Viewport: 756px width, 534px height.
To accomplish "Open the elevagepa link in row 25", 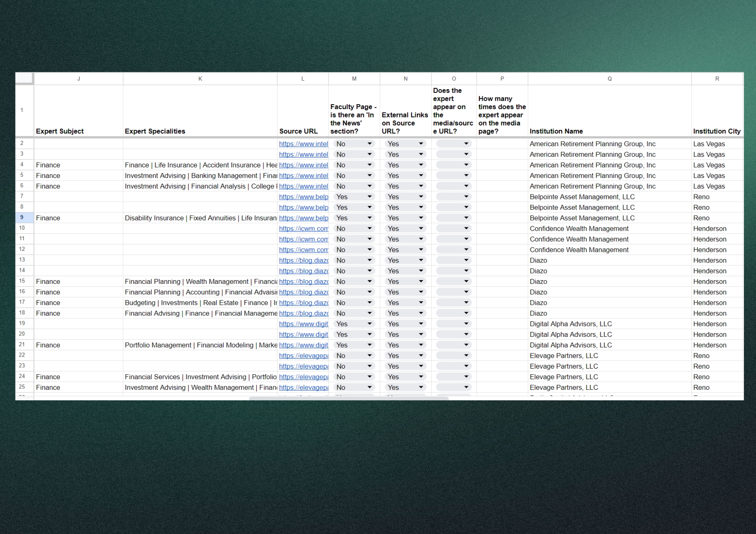I will click(304, 387).
